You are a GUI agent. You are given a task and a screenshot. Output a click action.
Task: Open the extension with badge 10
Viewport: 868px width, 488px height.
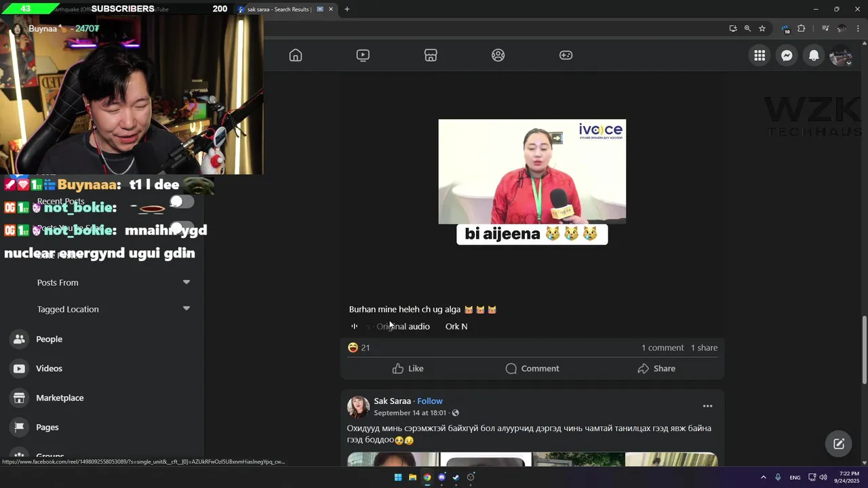coord(785,29)
